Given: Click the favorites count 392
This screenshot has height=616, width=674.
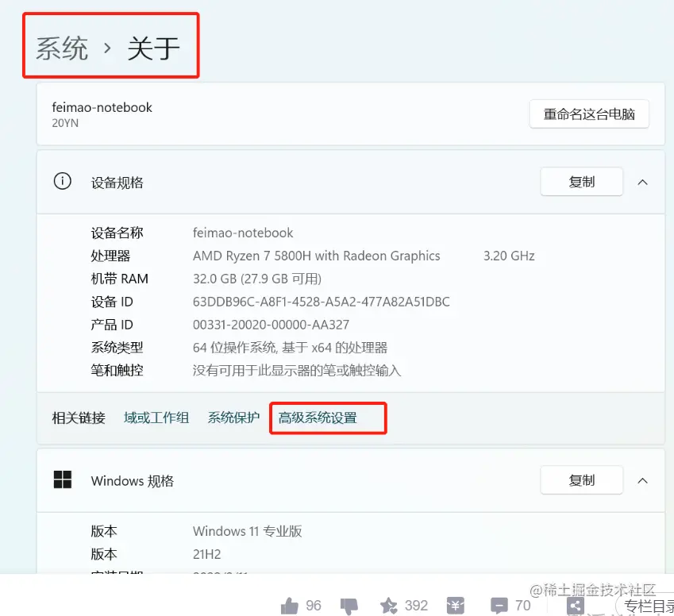Looking at the screenshot, I should pos(416,606).
